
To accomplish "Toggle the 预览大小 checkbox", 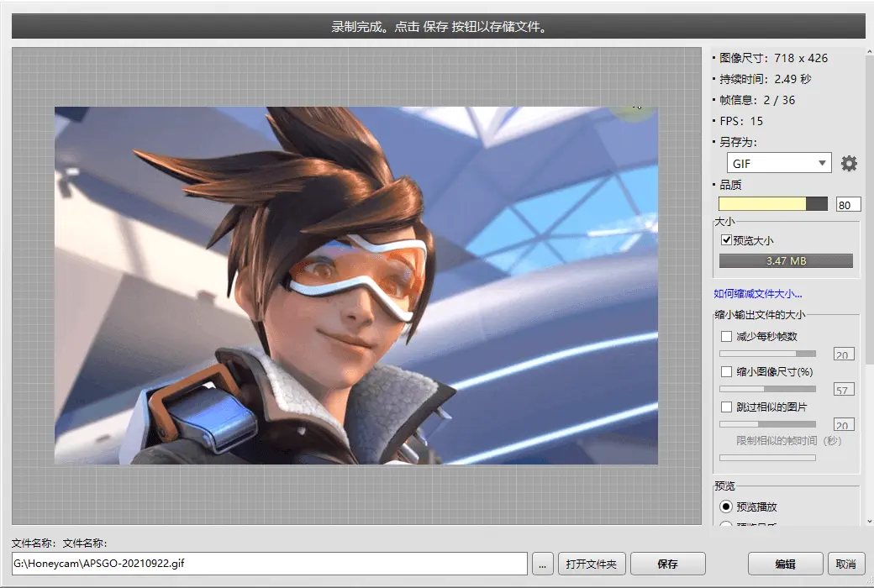I will pyautogui.click(x=726, y=239).
